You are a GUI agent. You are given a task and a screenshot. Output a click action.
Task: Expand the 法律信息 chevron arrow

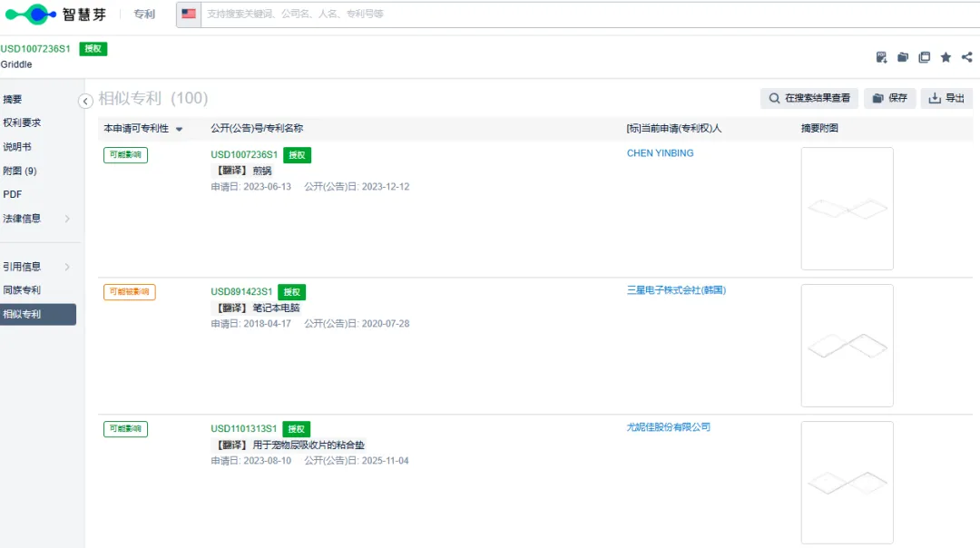[x=67, y=219]
